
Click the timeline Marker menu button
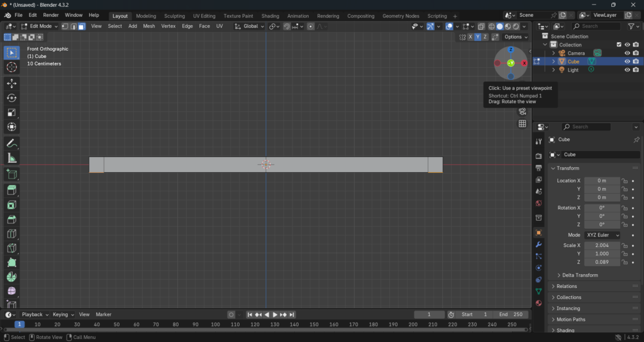(103, 314)
